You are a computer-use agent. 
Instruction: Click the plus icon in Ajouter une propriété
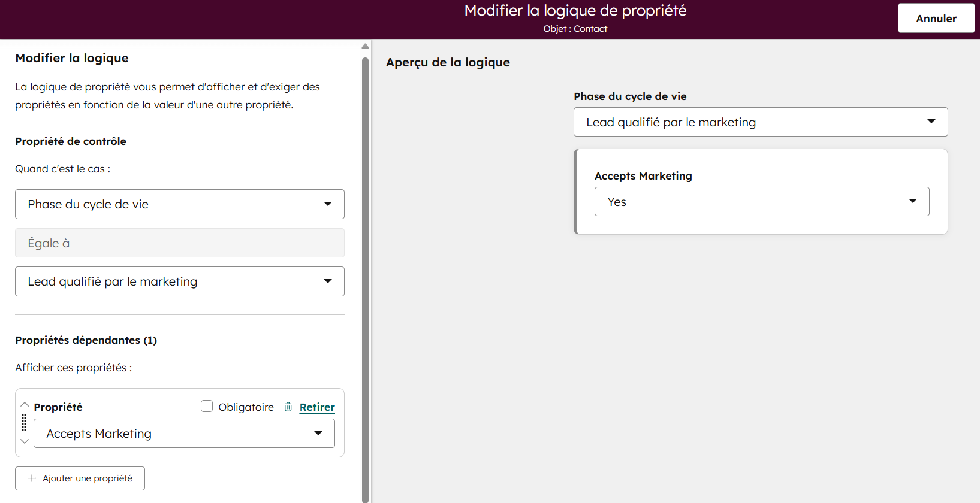pos(32,478)
